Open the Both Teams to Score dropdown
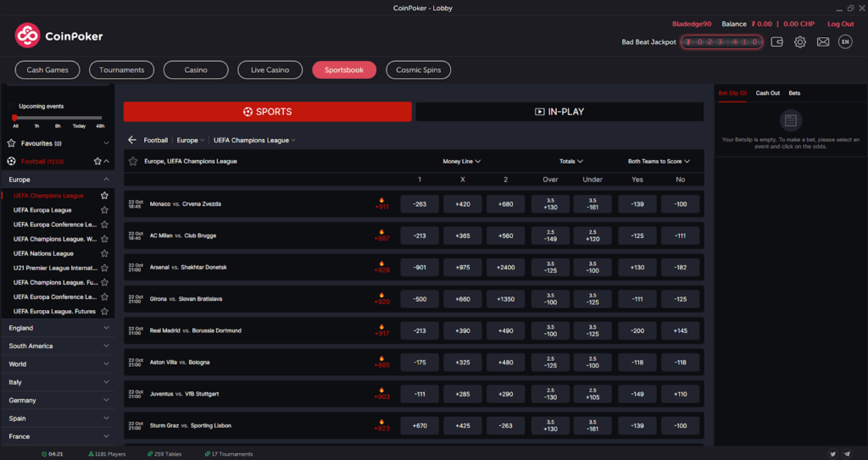Screen dimensions: 868x460 tap(659, 161)
